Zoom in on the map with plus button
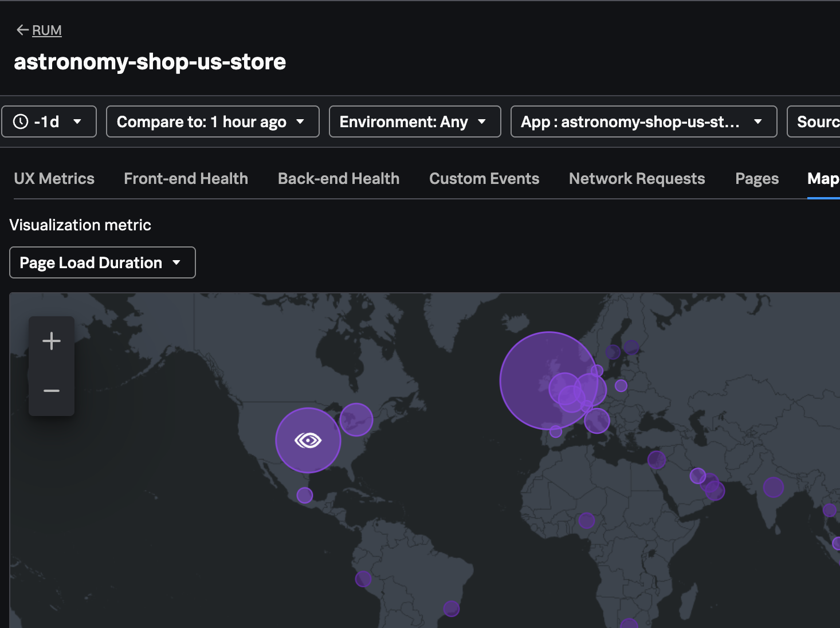This screenshot has height=628, width=840. pyautogui.click(x=51, y=340)
